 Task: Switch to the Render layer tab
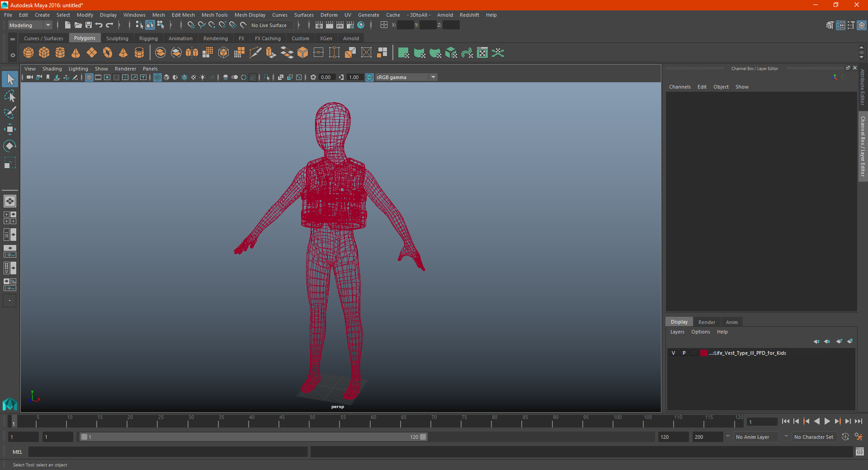707,322
